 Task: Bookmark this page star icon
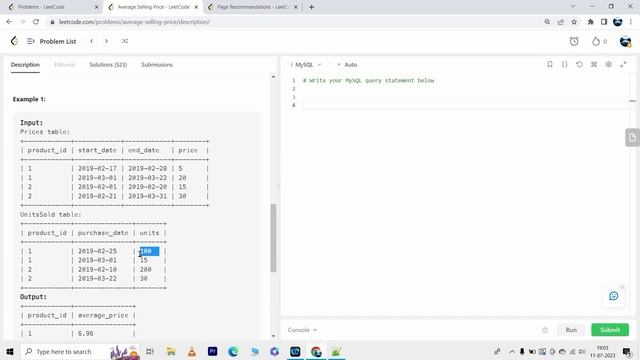[x=574, y=22]
